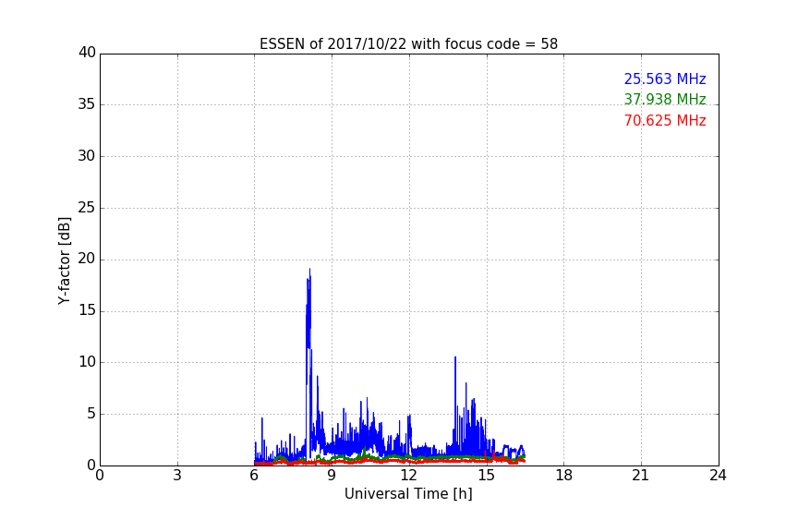Screen dimensions: 798x532
Task: Click the y-axis tick label 20
Action: (x=87, y=259)
